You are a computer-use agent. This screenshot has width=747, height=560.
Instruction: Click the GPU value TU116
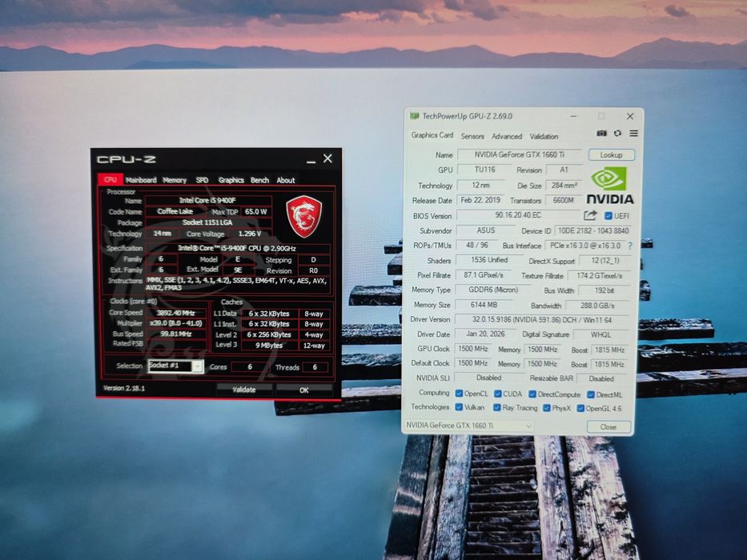point(484,170)
